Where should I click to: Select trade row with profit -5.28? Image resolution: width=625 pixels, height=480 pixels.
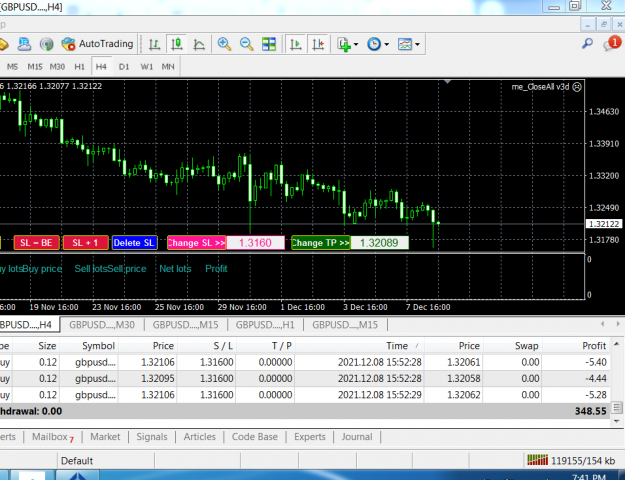coord(305,395)
